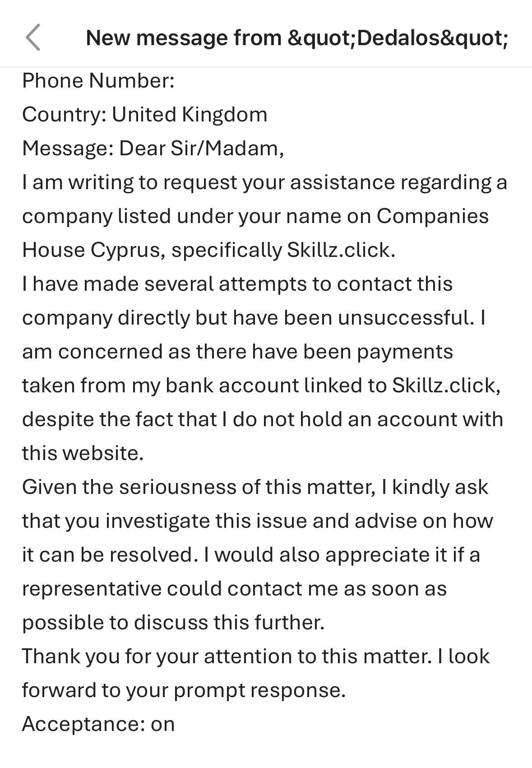Tap the 'I have made several attempts' line
Screen dimensions: 532x768
click(x=237, y=284)
